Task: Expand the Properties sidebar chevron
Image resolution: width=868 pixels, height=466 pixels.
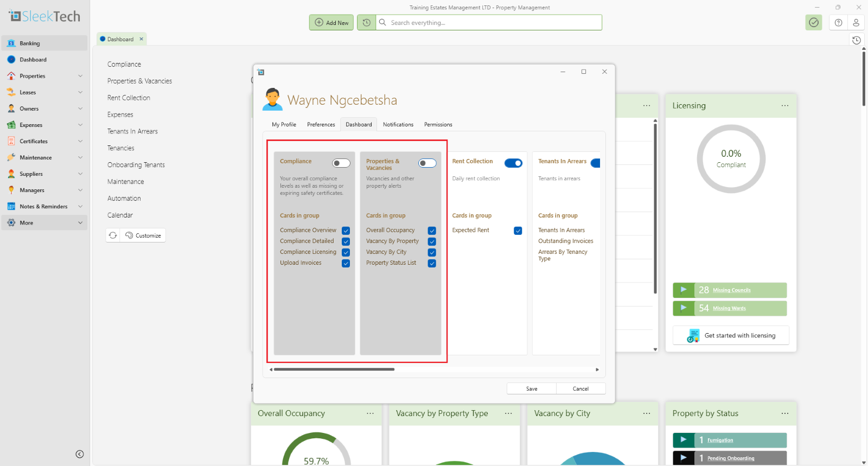Action: point(80,76)
